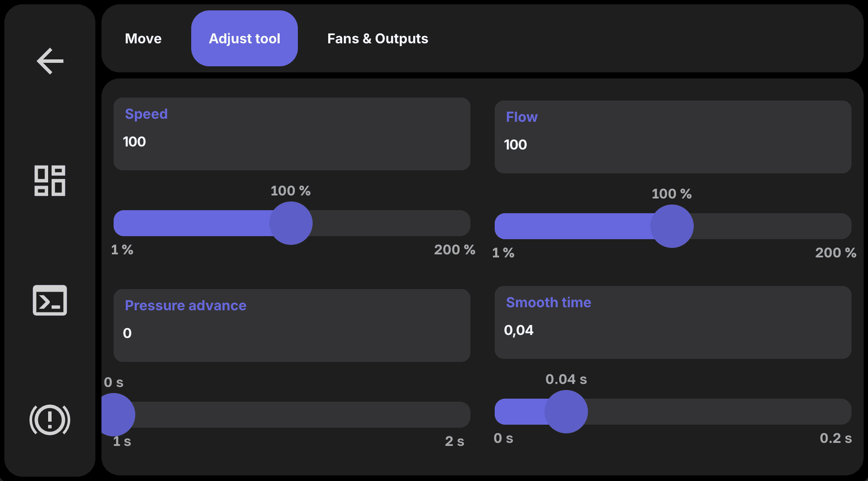
Task: Click the Pressure advance slider handle
Action: click(x=114, y=415)
